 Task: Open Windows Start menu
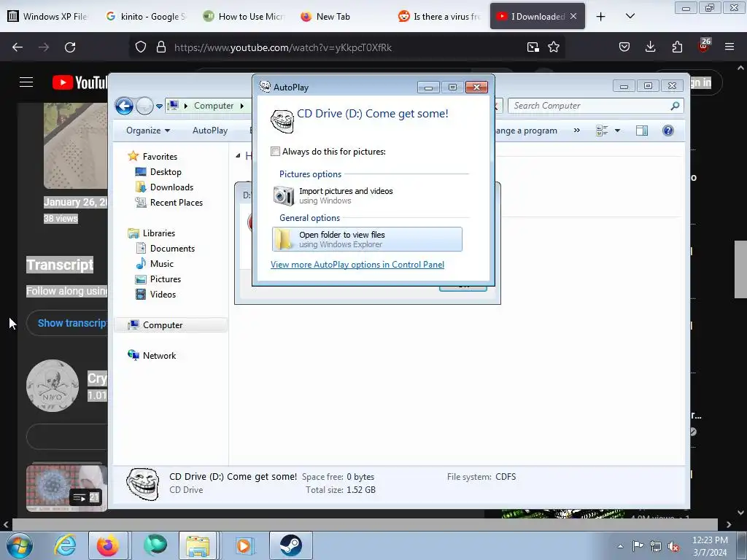[x=20, y=545]
